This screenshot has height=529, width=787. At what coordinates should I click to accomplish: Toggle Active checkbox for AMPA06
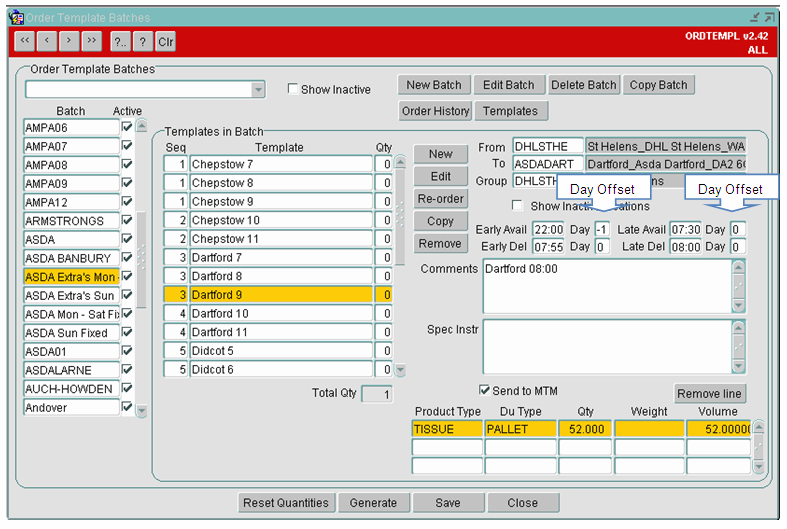click(x=127, y=126)
